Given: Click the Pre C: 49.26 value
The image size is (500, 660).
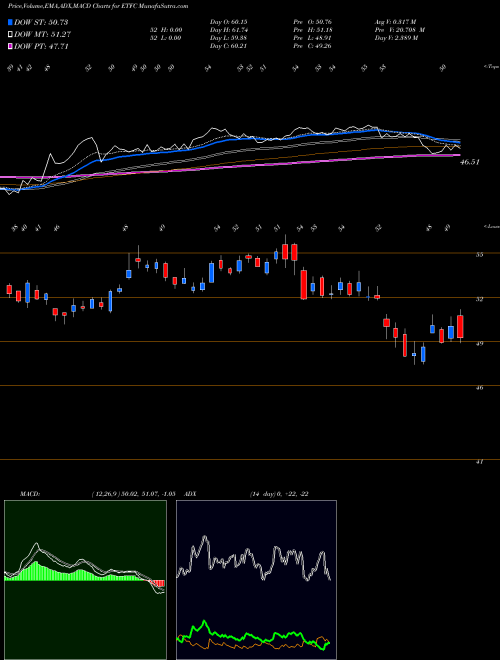Looking at the screenshot, I should (313, 46).
